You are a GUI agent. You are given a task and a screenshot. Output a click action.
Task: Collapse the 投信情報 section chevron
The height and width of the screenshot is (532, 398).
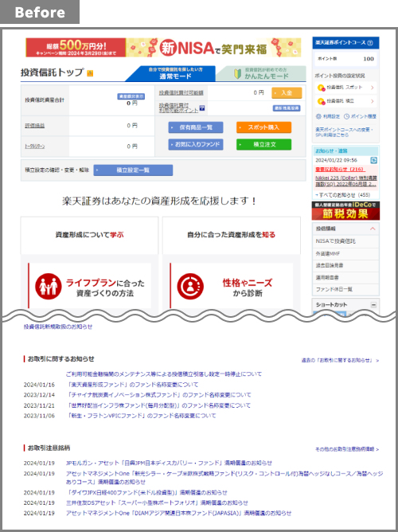pos(373,229)
